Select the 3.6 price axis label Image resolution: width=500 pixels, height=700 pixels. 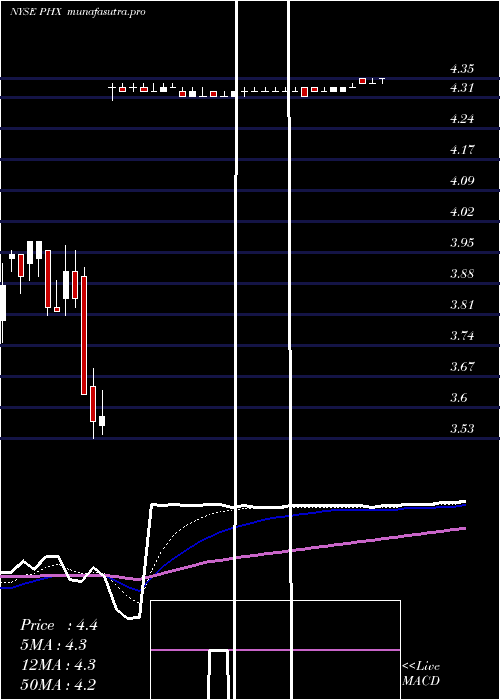[x=458, y=398]
